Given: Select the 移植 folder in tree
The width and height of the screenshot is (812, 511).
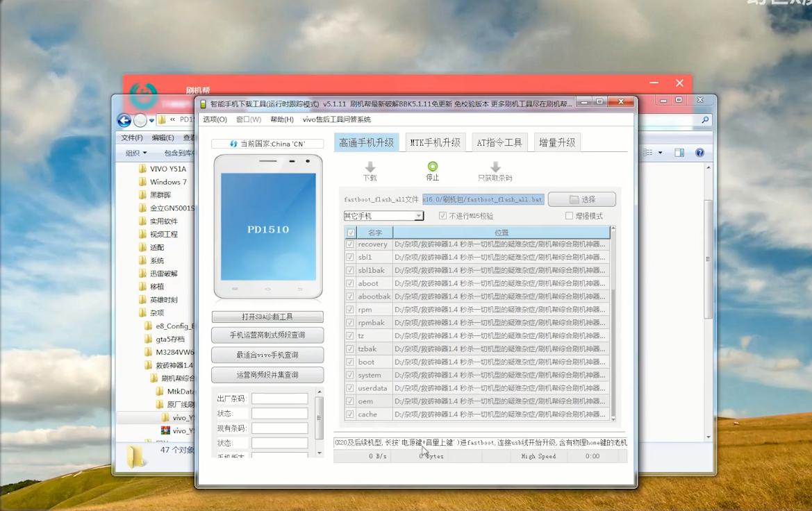Looking at the screenshot, I should coord(151,286).
